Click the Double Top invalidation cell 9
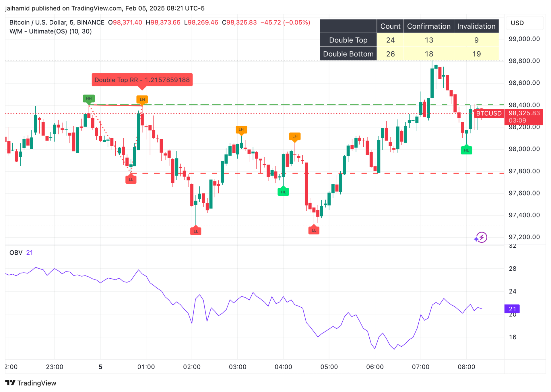The image size is (551, 392). click(x=476, y=40)
